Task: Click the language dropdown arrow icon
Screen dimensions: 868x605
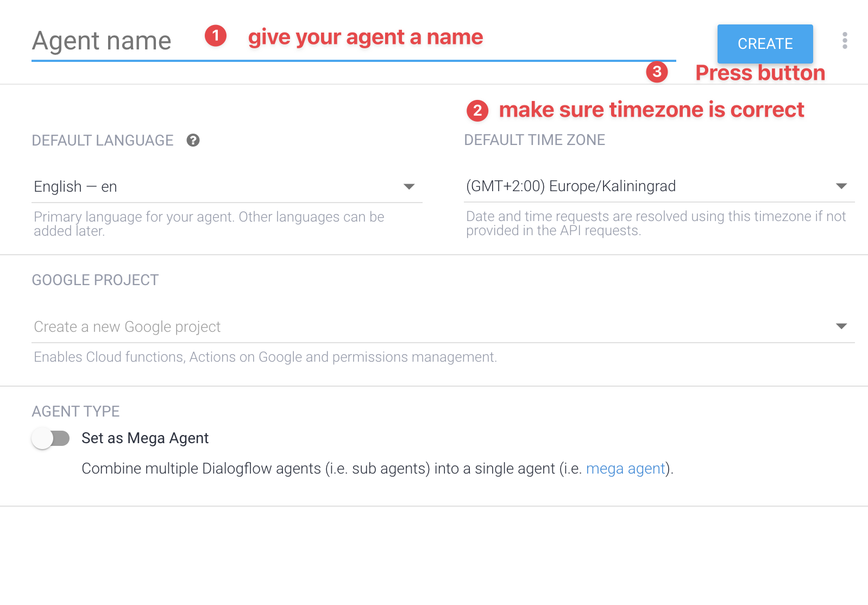Action: [409, 187]
